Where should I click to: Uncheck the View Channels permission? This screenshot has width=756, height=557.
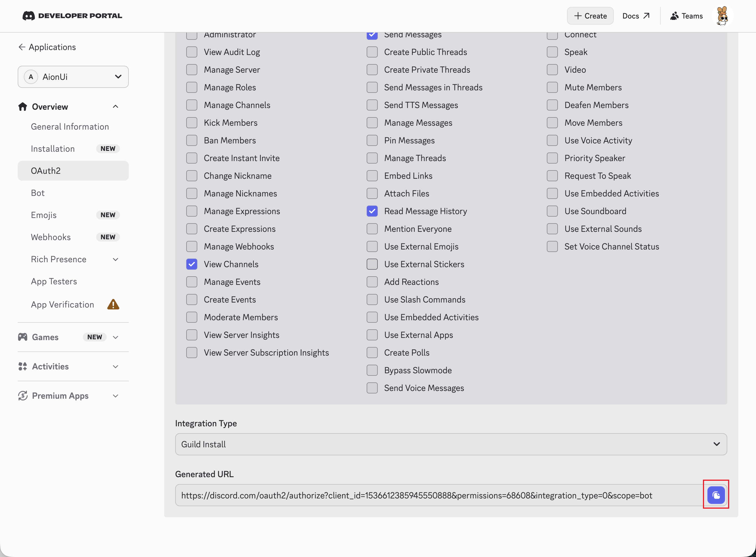click(192, 264)
